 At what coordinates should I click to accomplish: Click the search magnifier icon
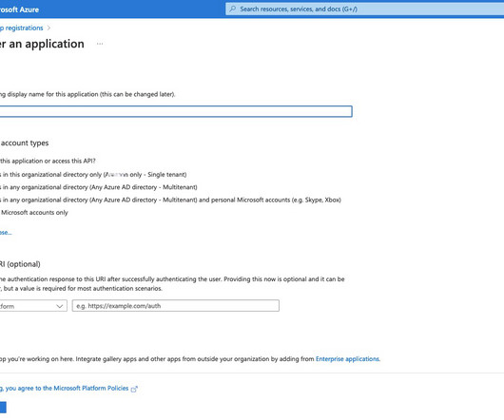[x=233, y=9]
